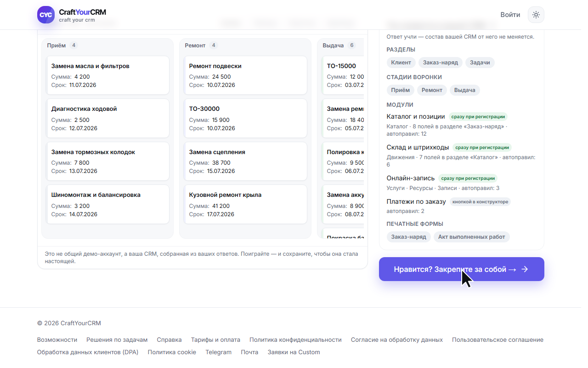Click the date 13.07.2026

click(x=83, y=171)
